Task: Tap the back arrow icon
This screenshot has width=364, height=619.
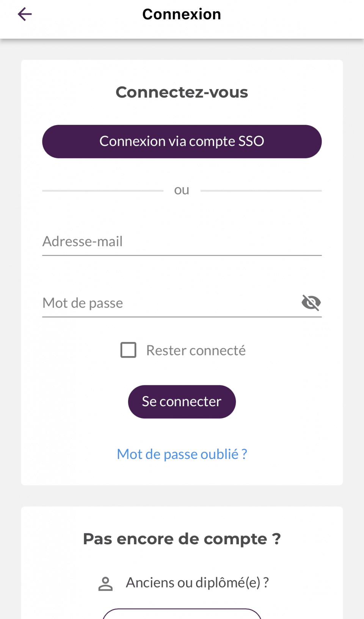Action: pyautogui.click(x=25, y=14)
